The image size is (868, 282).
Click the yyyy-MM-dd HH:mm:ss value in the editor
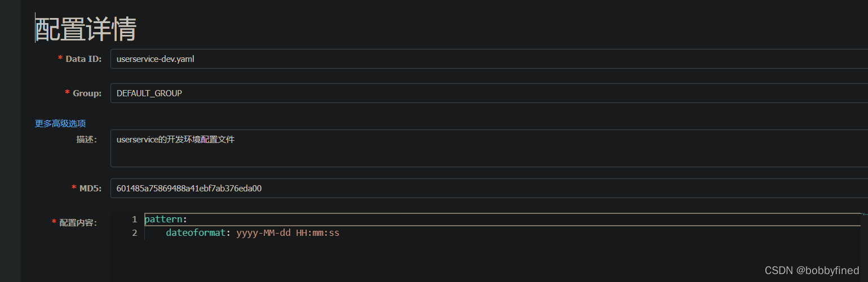(287, 232)
